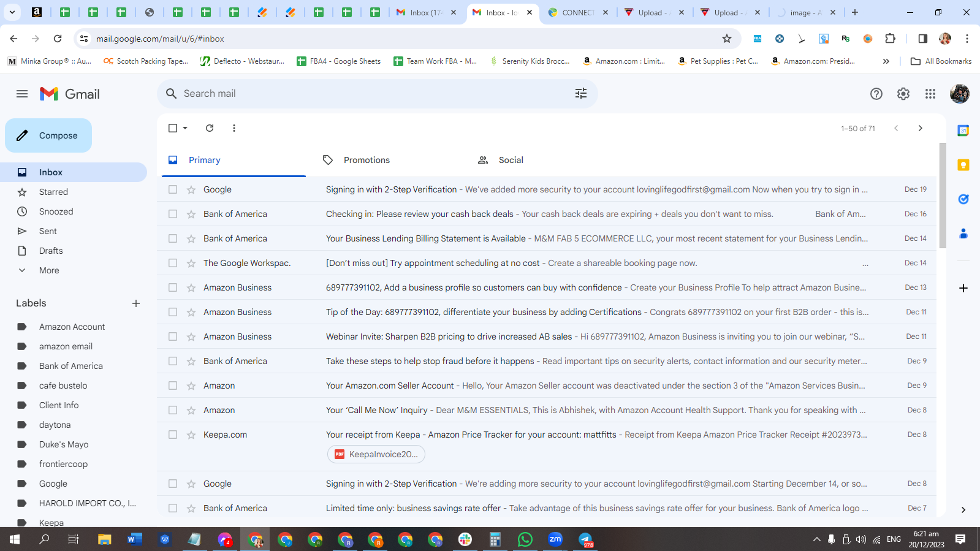Open search options filter icon
The width and height of the screenshot is (980, 551).
tap(581, 93)
